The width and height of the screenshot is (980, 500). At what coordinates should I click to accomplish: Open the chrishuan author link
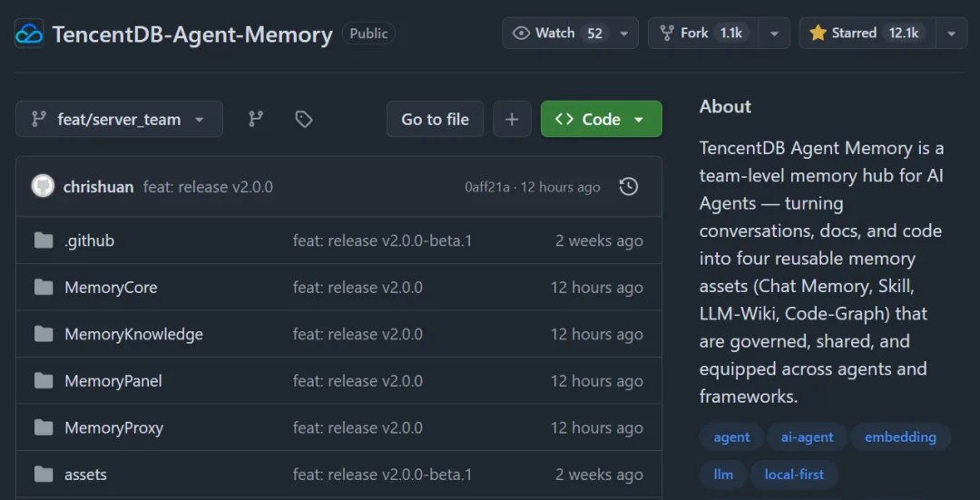(x=98, y=187)
